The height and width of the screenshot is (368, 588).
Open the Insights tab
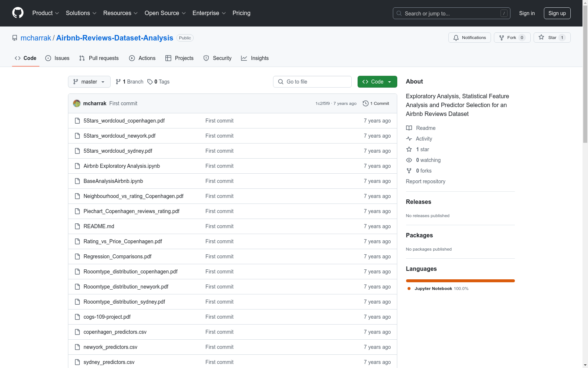[255, 58]
